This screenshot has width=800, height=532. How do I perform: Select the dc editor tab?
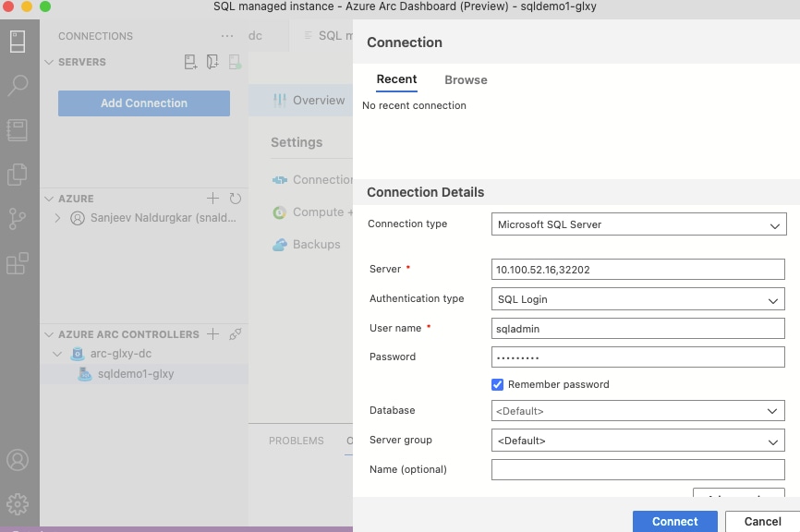pyautogui.click(x=255, y=36)
